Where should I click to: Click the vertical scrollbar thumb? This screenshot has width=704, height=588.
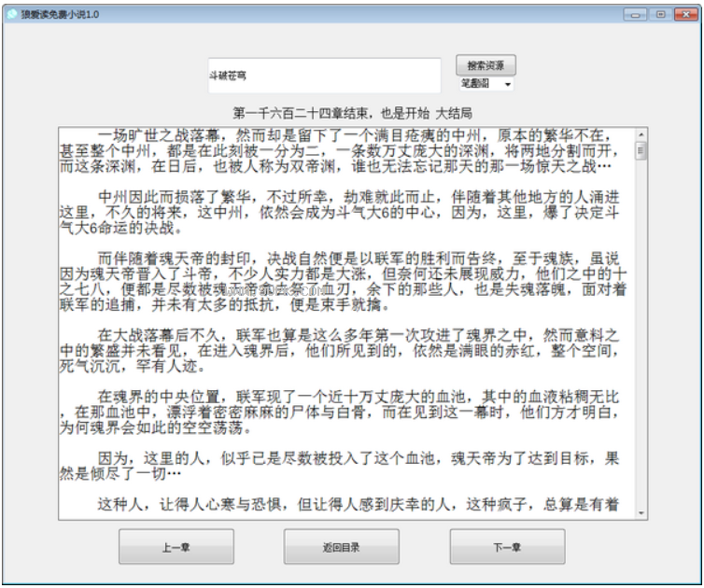641,150
